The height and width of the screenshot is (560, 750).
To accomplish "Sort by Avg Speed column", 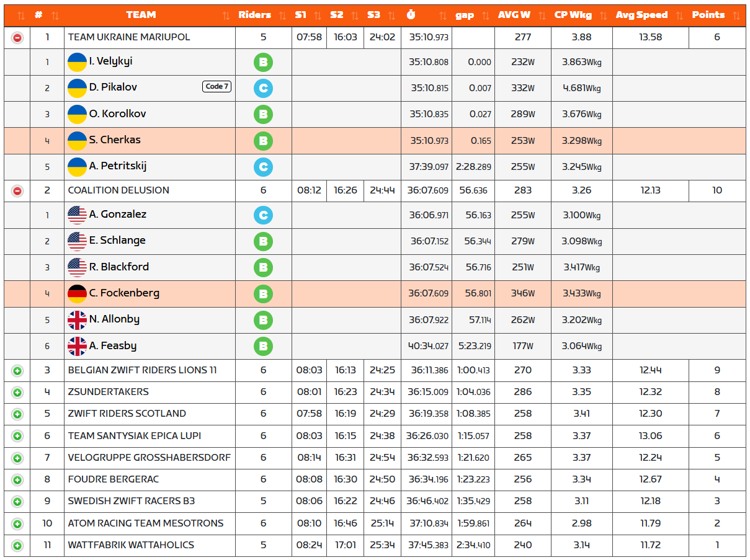I will [641, 15].
